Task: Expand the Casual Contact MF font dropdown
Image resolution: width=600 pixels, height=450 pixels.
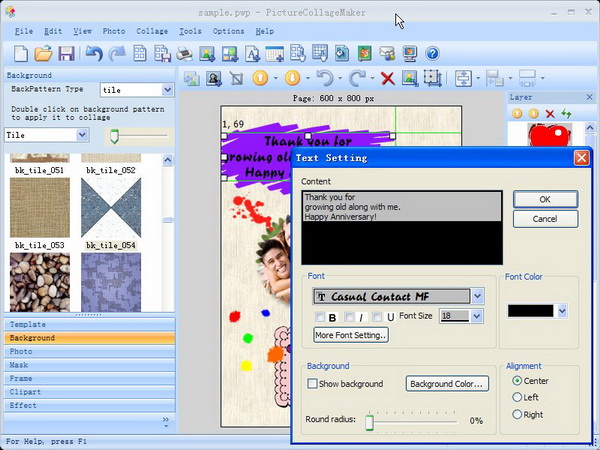Action: click(x=477, y=296)
